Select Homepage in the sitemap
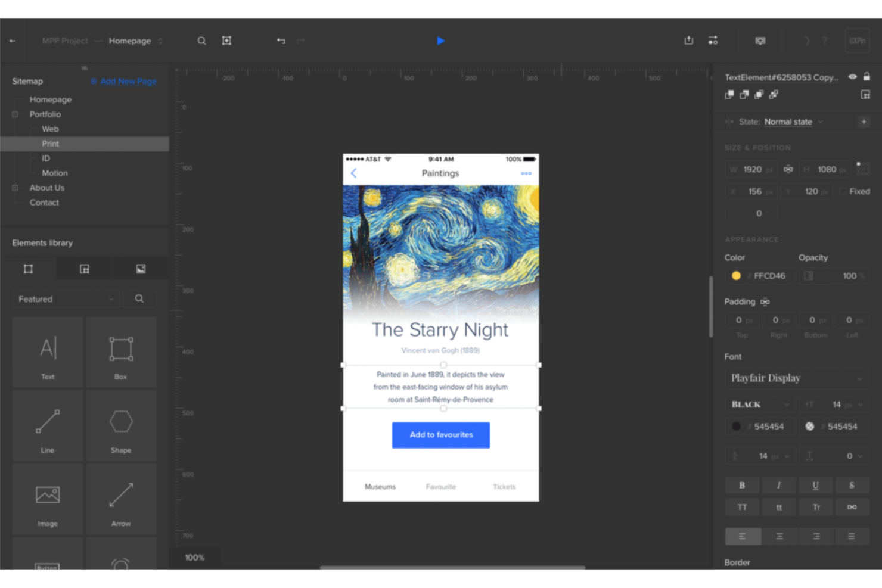This screenshot has height=588, width=882. [x=51, y=99]
